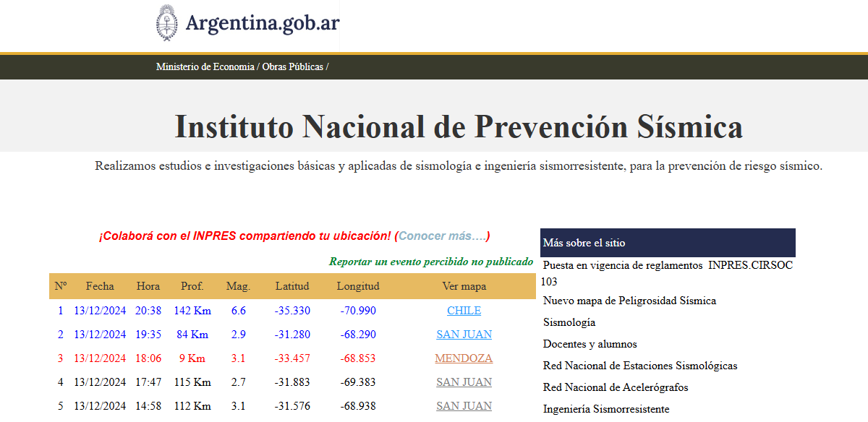Image resolution: width=868 pixels, height=422 pixels.
Task: Click the 'Conocer más' link
Action: [x=442, y=236]
